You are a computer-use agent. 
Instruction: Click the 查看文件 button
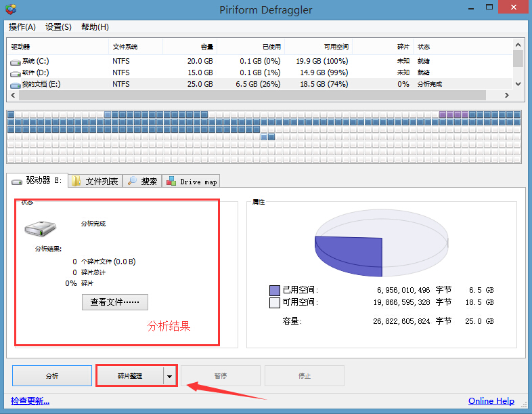(115, 302)
